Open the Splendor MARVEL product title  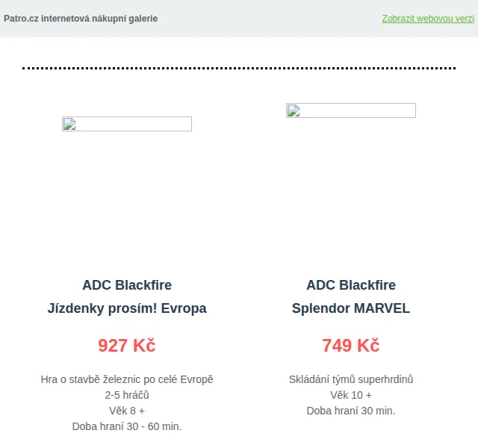tap(351, 308)
